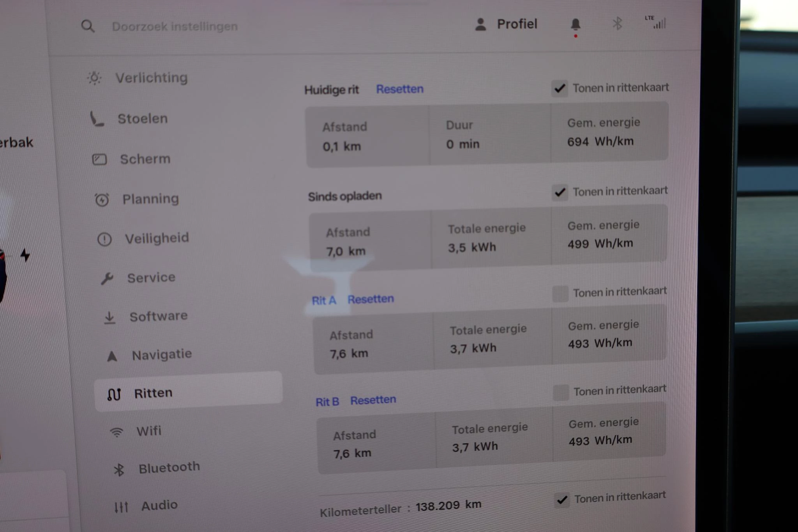Screen dimensions: 798x532
Task: Enable Tonen in rittenkaart for Rit A
Action: [560, 293]
